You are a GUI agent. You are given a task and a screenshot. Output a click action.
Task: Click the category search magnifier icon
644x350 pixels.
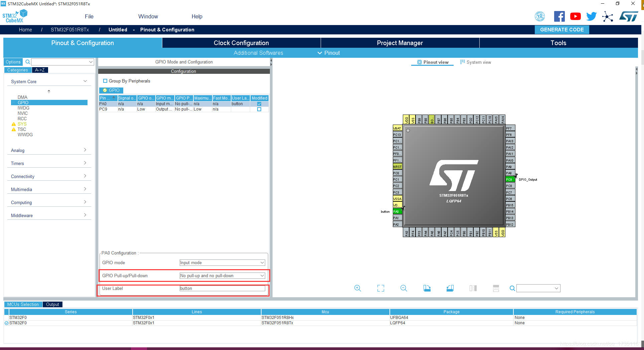[x=28, y=62]
